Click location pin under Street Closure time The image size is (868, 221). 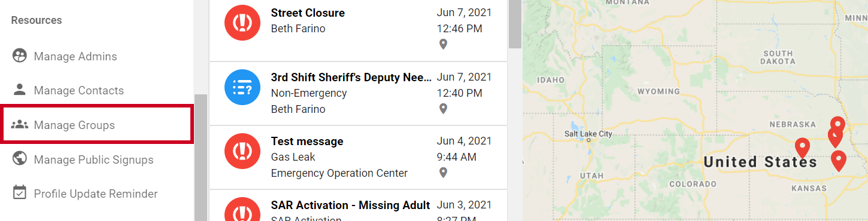443,44
